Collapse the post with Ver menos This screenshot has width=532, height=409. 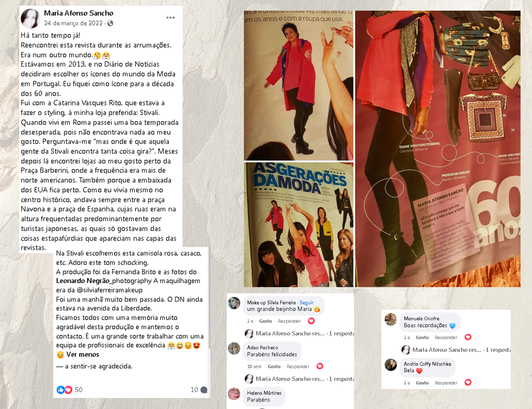83,355
